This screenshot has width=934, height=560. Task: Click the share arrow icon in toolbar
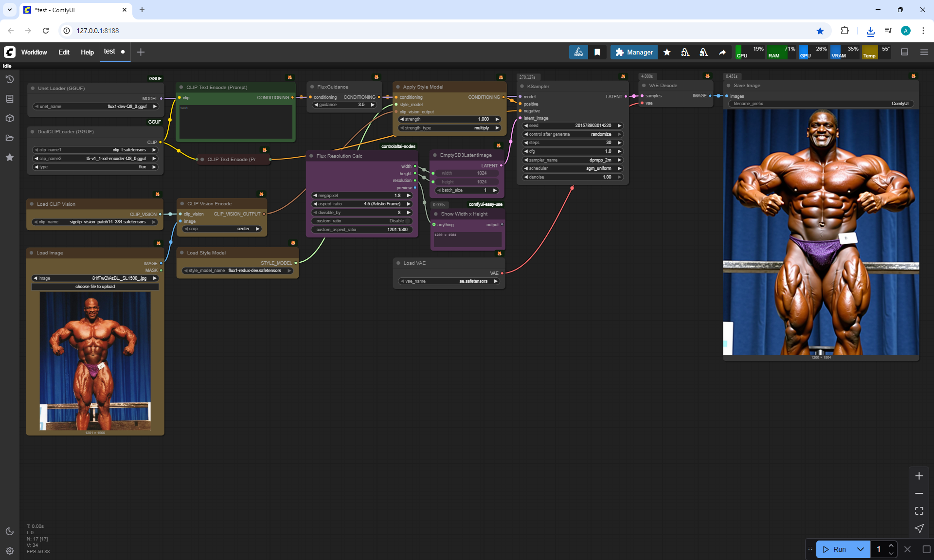(x=722, y=52)
